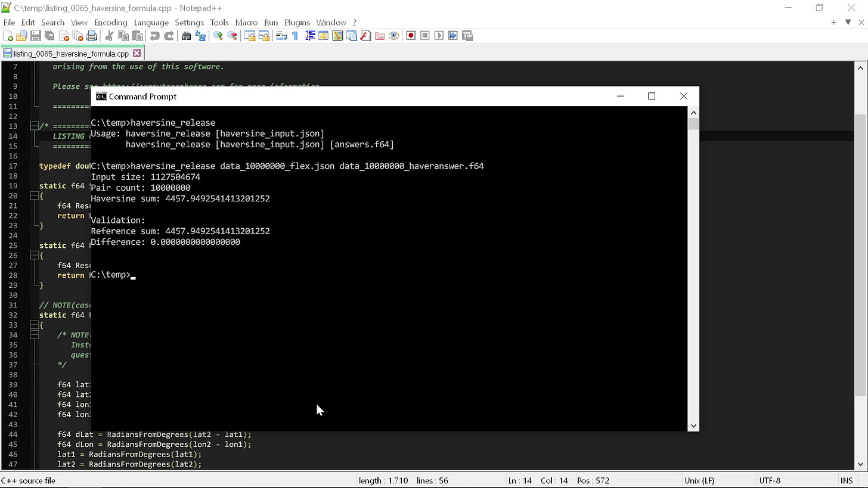Toggle word wrap in the toolbar
Viewport: 868px width, 488px height.
(281, 36)
